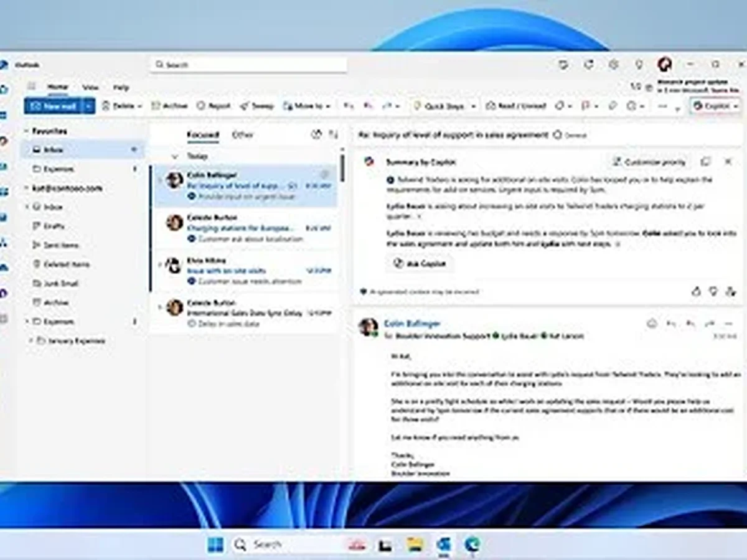
Task: Open the My Day icon in title bar
Action: click(x=563, y=64)
